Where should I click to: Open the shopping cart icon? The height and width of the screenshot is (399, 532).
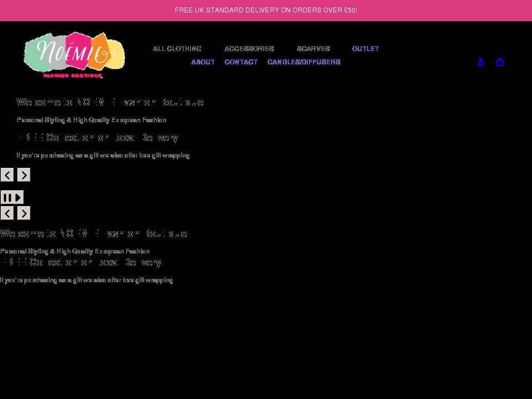[500, 62]
